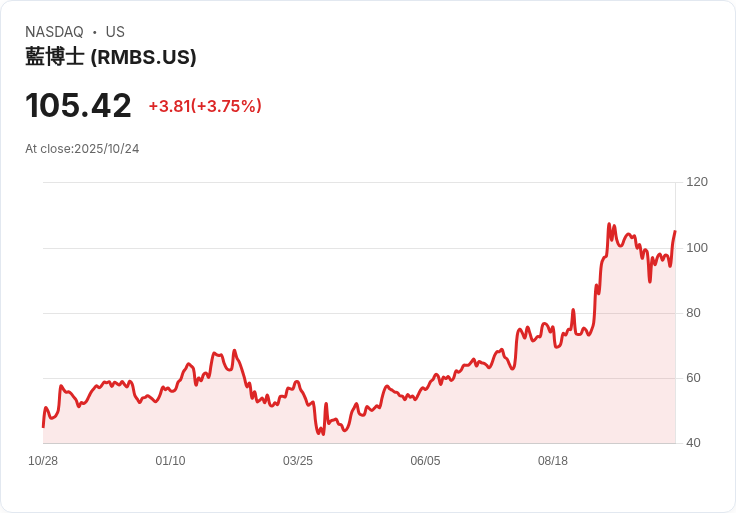This screenshot has width=736, height=513.
Task: Choose the 08/18 date axis label
Action: pyautogui.click(x=553, y=461)
